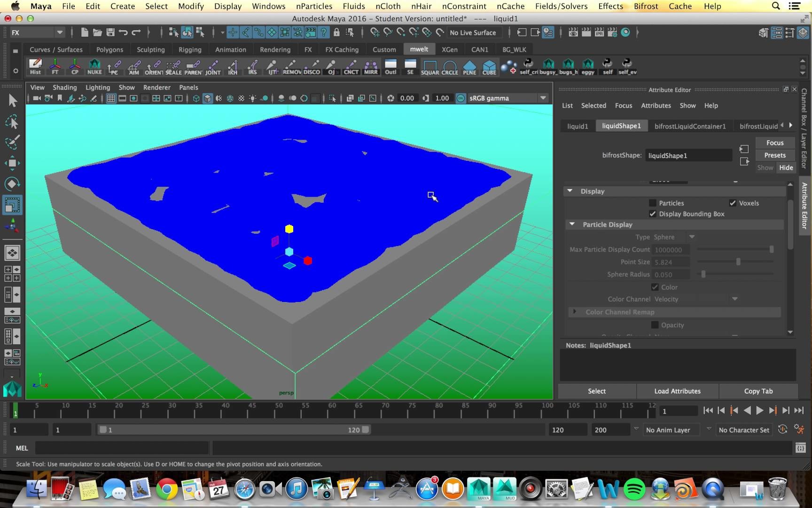Click the CUBE shelf icon
Viewport: 812px width, 508px height.
pyautogui.click(x=489, y=66)
